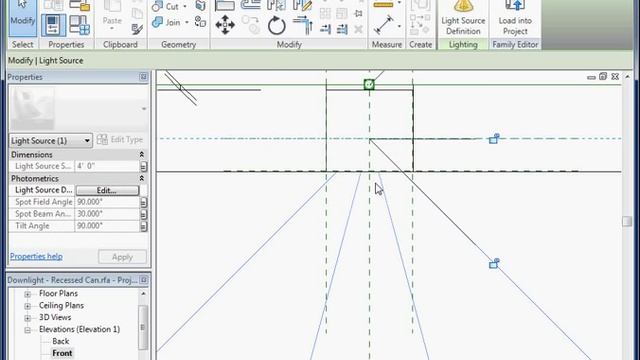The image size is (640, 360).
Task: Click the Offset tool icon
Action: [x=250, y=5]
